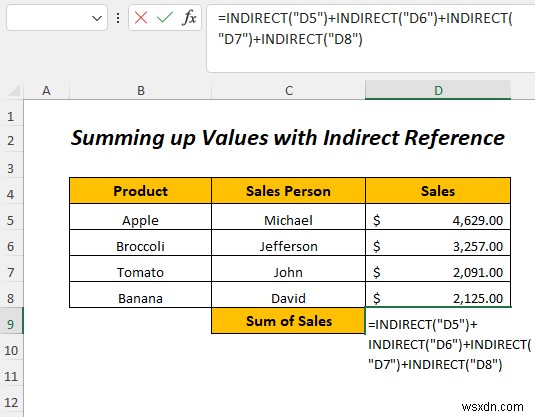
Task: Select the Sales header cell
Action: click(x=438, y=191)
